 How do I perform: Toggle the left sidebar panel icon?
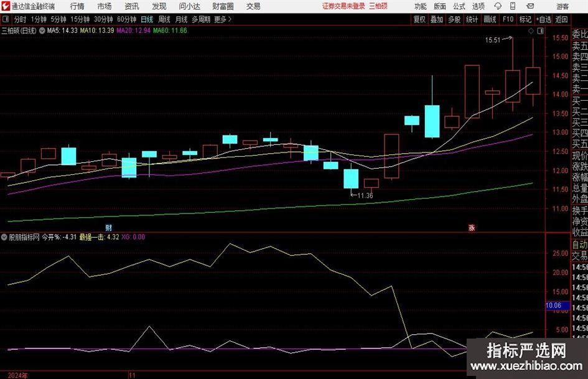tap(5, 19)
